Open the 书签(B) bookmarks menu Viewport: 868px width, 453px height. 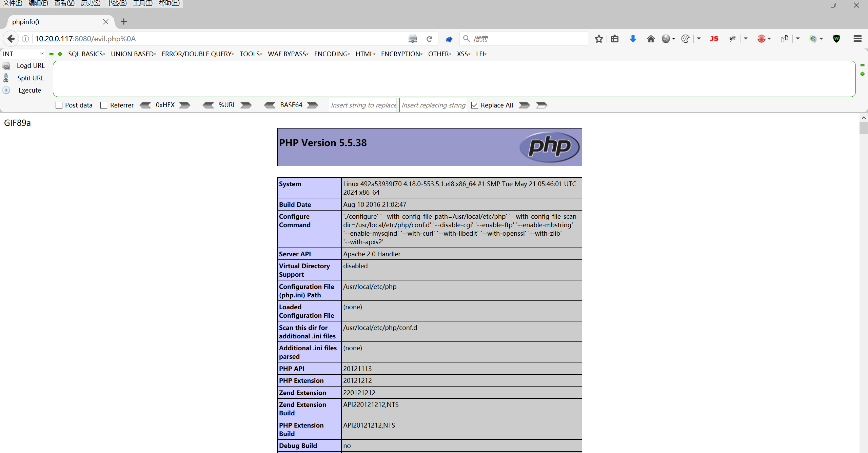tap(117, 3)
